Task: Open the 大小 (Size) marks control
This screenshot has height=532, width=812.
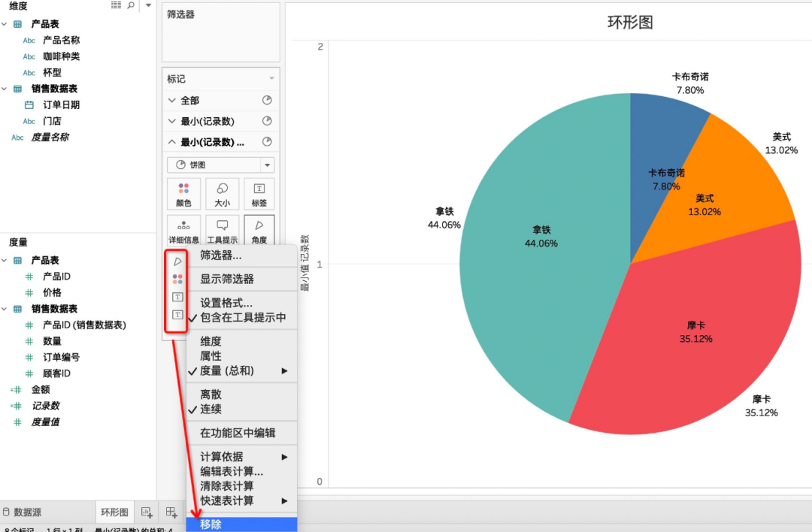Action: (x=222, y=194)
